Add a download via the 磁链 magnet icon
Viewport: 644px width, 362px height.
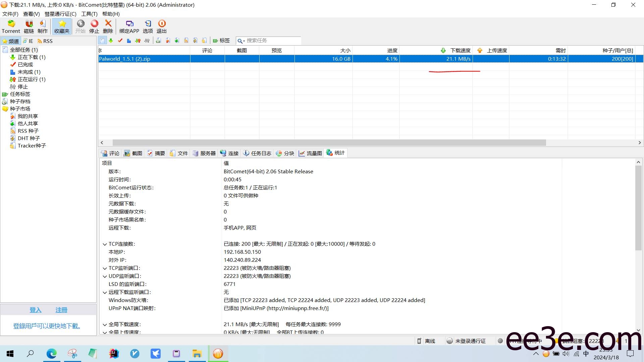(x=29, y=26)
